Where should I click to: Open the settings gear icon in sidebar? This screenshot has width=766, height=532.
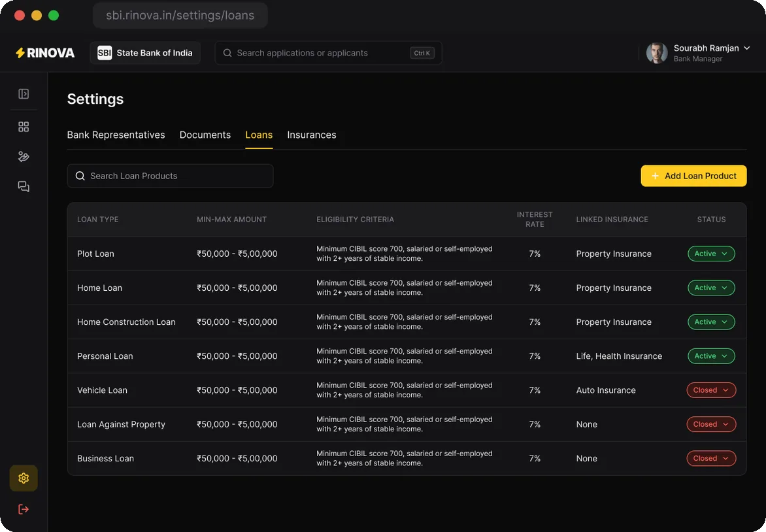tap(24, 478)
